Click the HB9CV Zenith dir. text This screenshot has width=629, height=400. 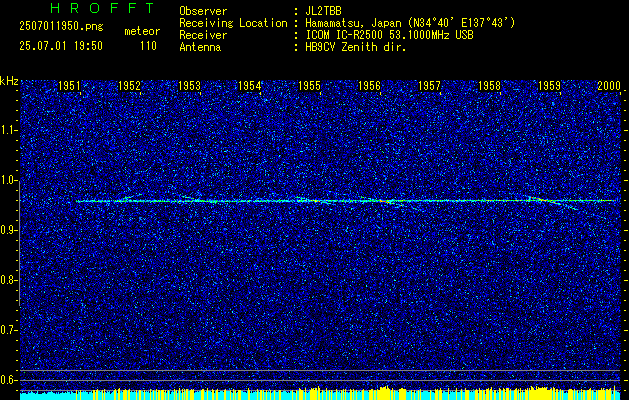(x=355, y=47)
